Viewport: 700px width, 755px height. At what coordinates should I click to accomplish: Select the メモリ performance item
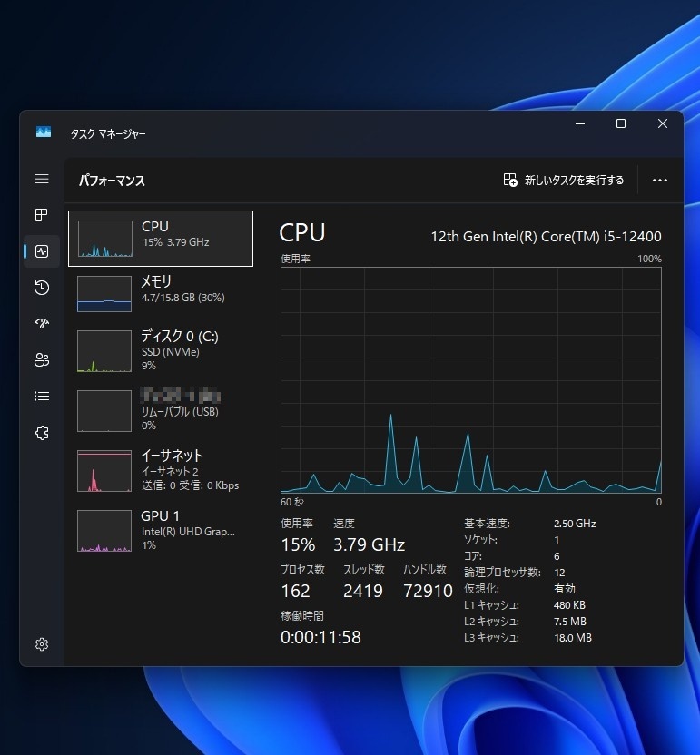click(x=161, y=293)
